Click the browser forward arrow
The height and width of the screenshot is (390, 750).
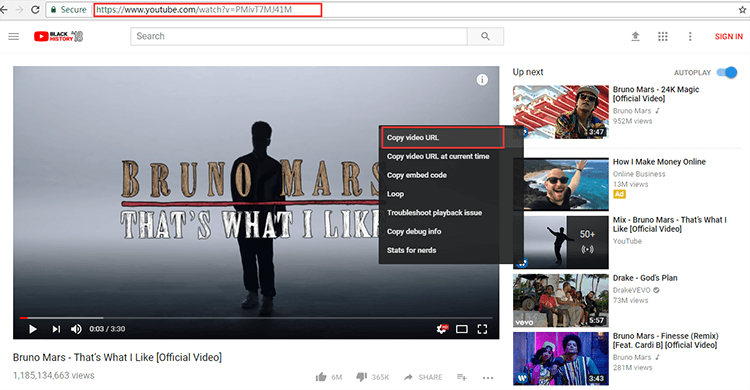[x=19, y=10]
